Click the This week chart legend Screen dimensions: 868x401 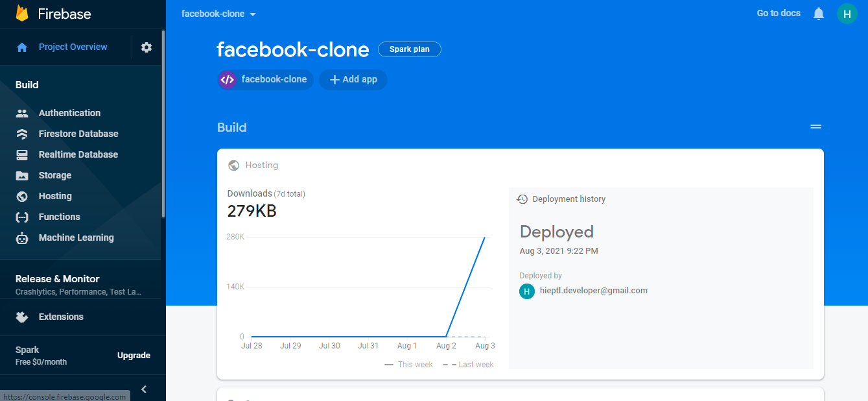coord(408,365)
